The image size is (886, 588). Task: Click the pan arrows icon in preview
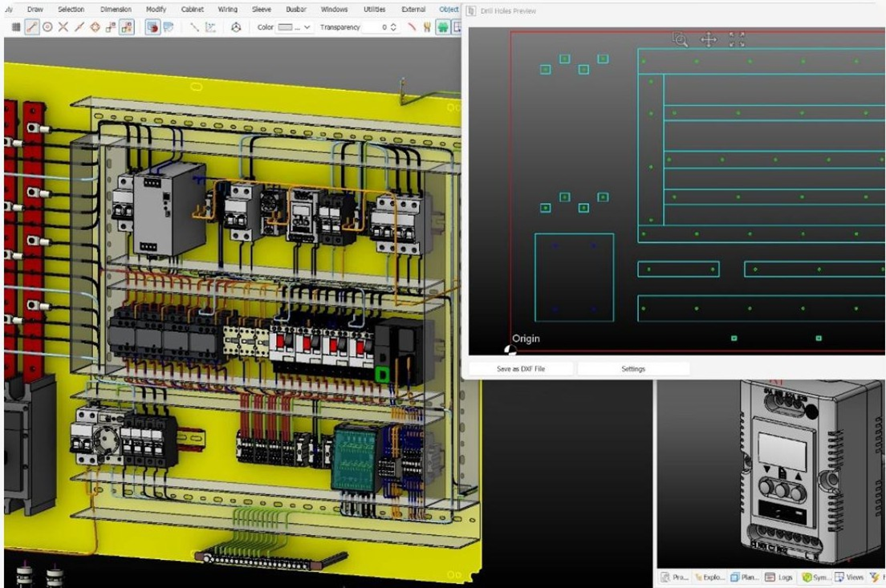pos(709,39)
